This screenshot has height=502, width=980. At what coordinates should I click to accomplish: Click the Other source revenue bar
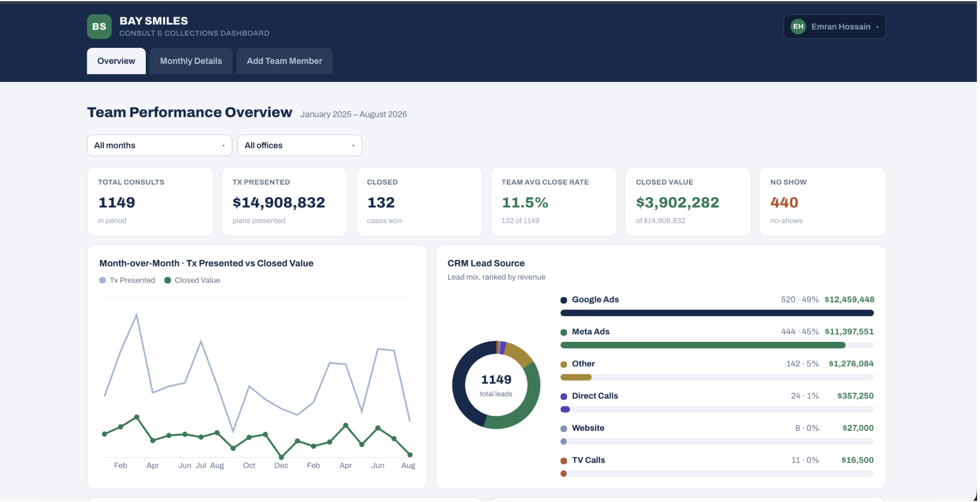point(717,378)
